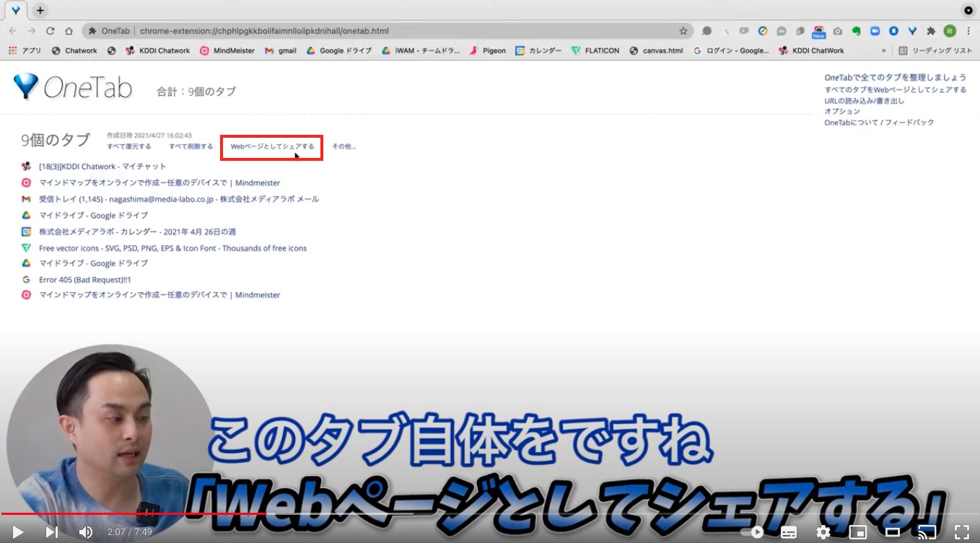The width and height of the screenshot is (980, 543).
Task: Click the address bar URL
Action: 264,31
